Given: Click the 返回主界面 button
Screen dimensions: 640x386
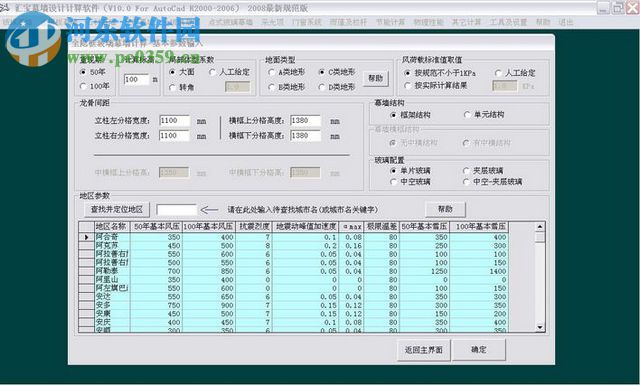Looking at the screenshot, I should [424, 350].
